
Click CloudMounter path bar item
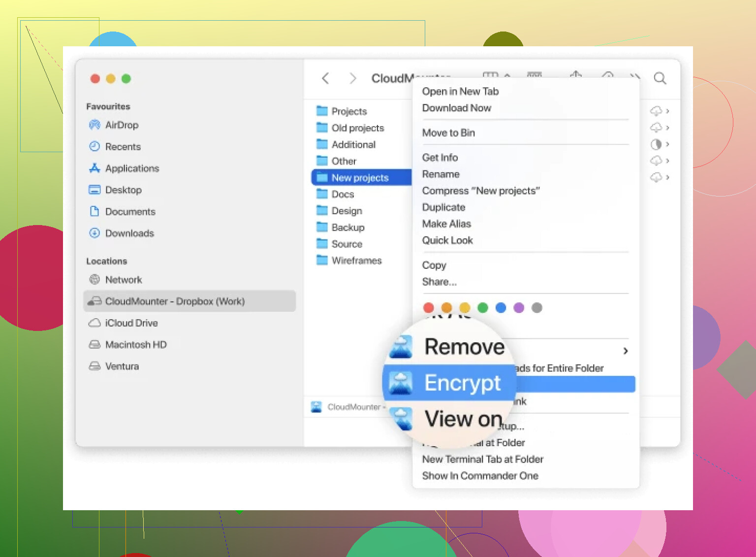click(x=347, y=407)
